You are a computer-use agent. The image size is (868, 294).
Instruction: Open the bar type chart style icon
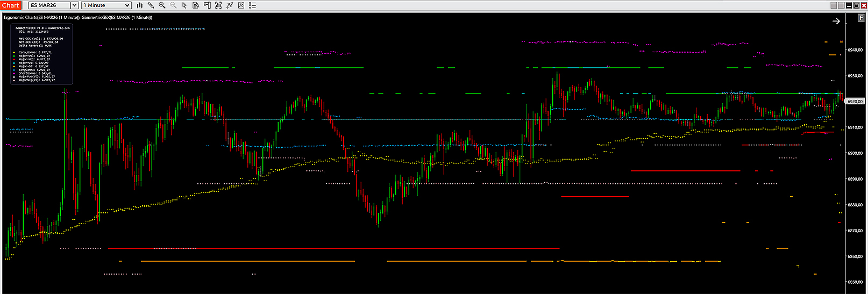pyautogui.click(x=140, y=5)
